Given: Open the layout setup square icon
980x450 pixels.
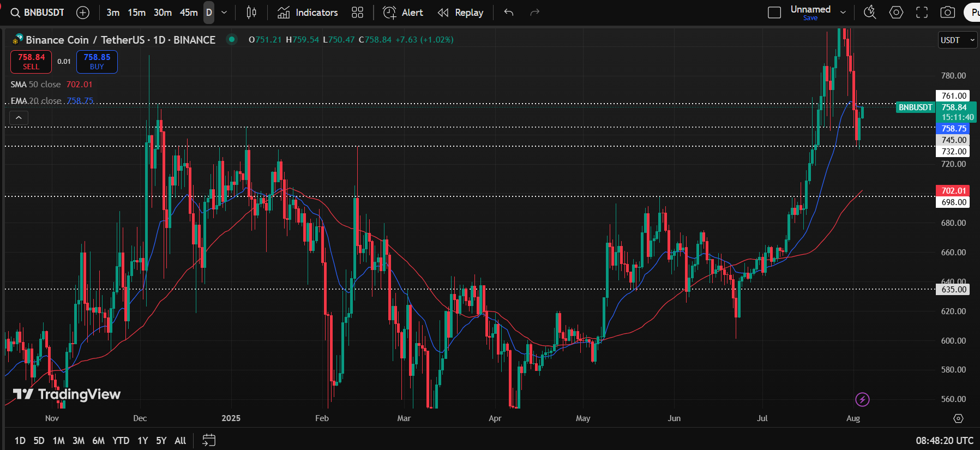Looking at the screenshot, I should [x=774, y=13].
